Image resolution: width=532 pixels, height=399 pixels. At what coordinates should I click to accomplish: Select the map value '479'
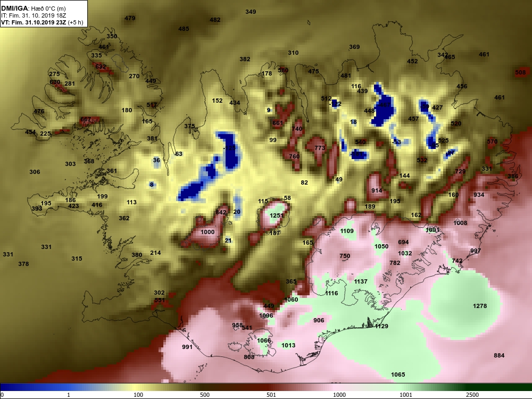(x=130, y=18)
